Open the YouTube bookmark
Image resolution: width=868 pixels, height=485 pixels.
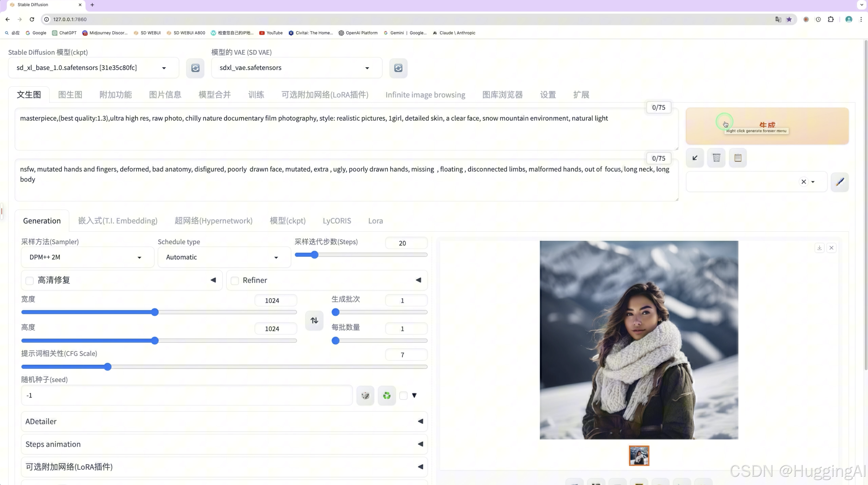pyautogui.click(x=271, y=33)
